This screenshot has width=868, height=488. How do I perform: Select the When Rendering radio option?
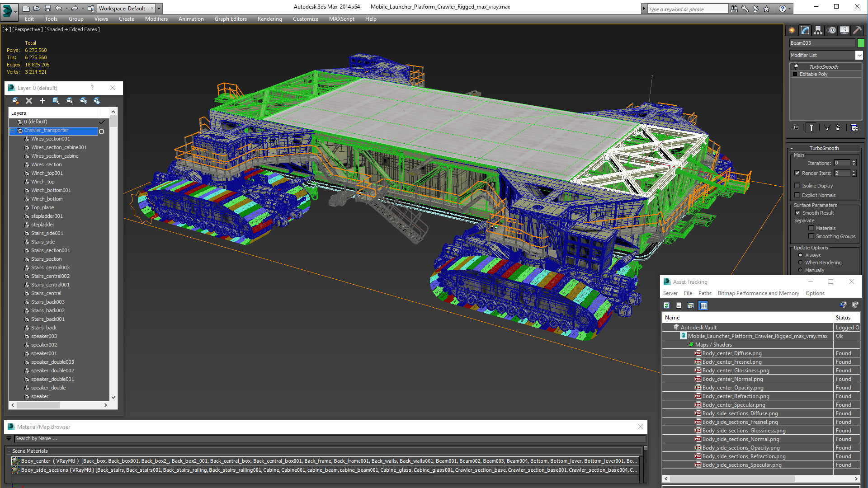click(801, 263)
